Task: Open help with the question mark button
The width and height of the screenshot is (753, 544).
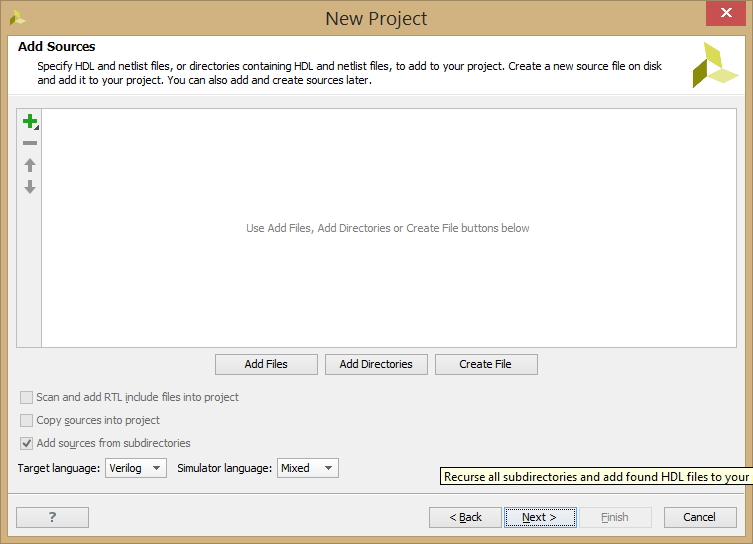Action: coord(52,518)
